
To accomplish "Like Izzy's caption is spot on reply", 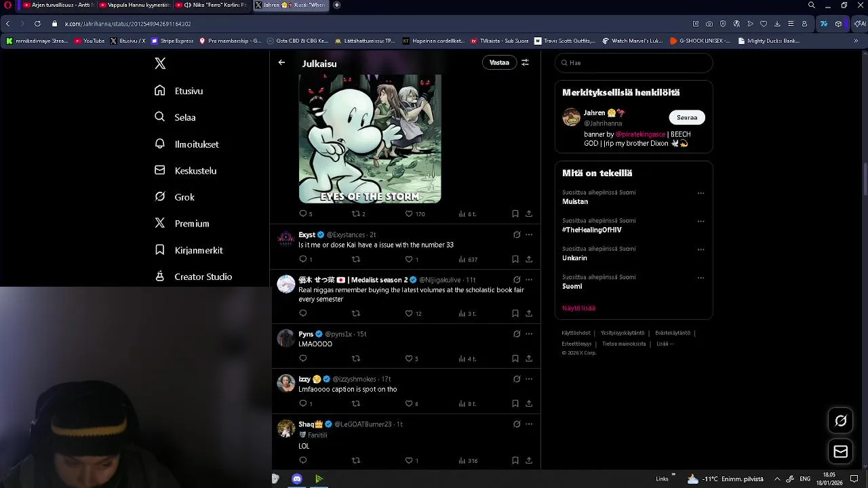I will [412, 403].
